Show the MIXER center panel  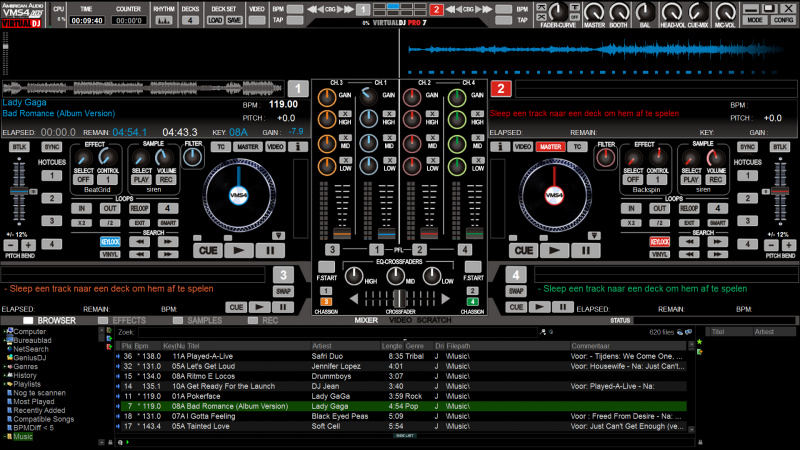coord(366,320)
